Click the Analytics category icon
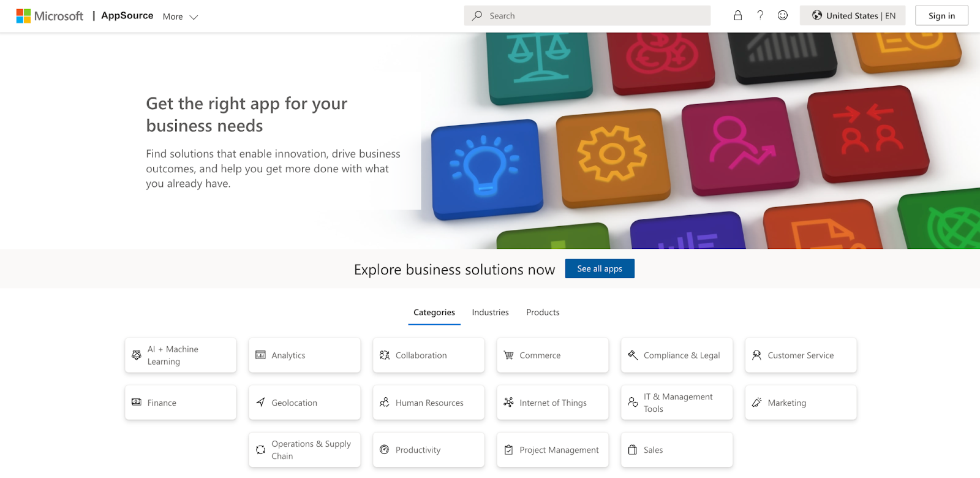Screen dimensions: 980x478 260,355
